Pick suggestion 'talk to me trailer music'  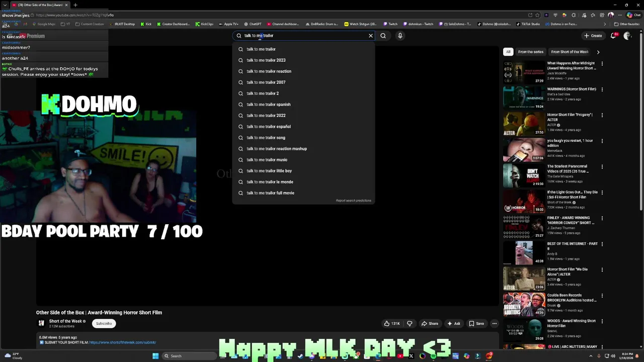[x=303, y=160]
